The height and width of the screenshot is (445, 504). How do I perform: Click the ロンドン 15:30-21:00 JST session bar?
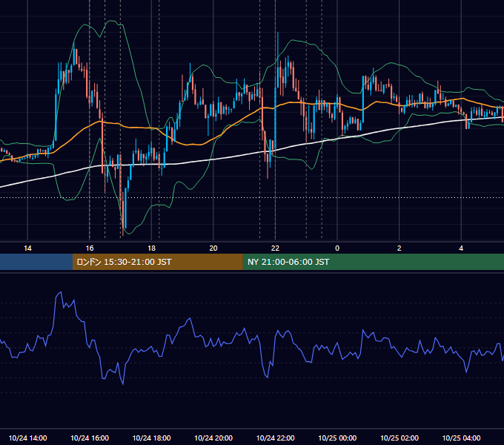(157, 262)
